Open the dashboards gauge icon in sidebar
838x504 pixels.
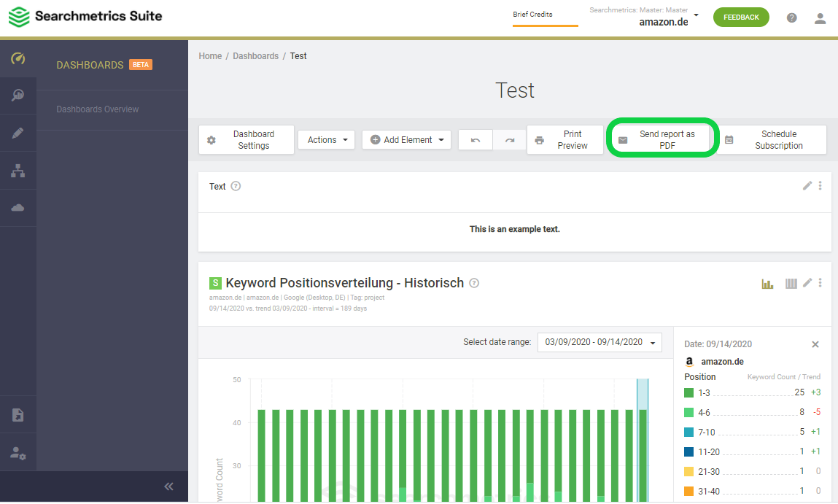pyautogui.click(x=18, y=58)
